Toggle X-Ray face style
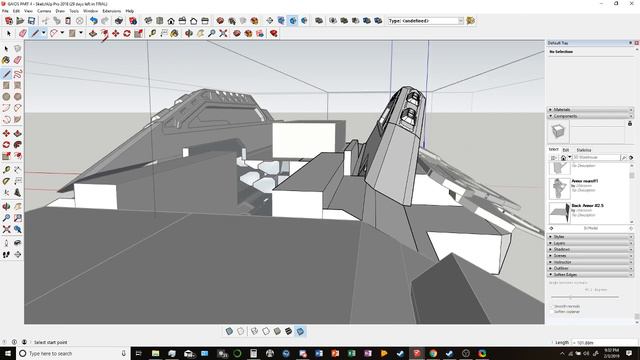Screen dimensions: 640x360 click(x=229, y=331)
